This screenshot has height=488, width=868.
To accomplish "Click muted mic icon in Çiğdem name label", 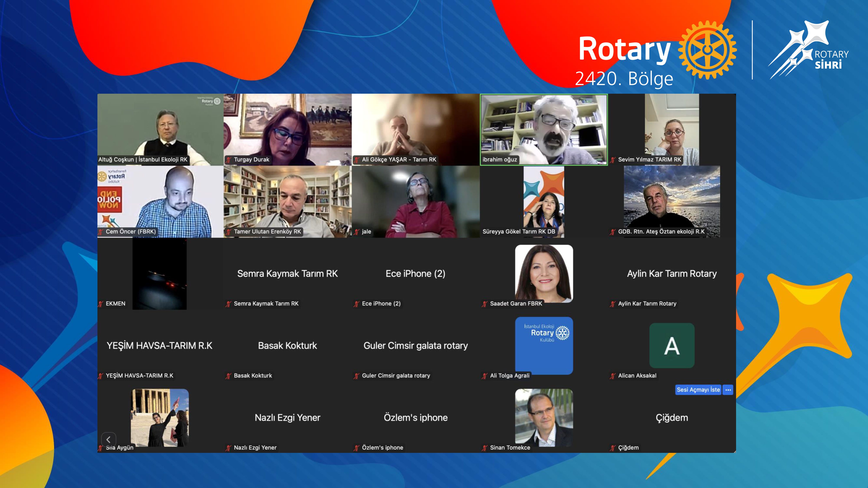I will point(613,448).
